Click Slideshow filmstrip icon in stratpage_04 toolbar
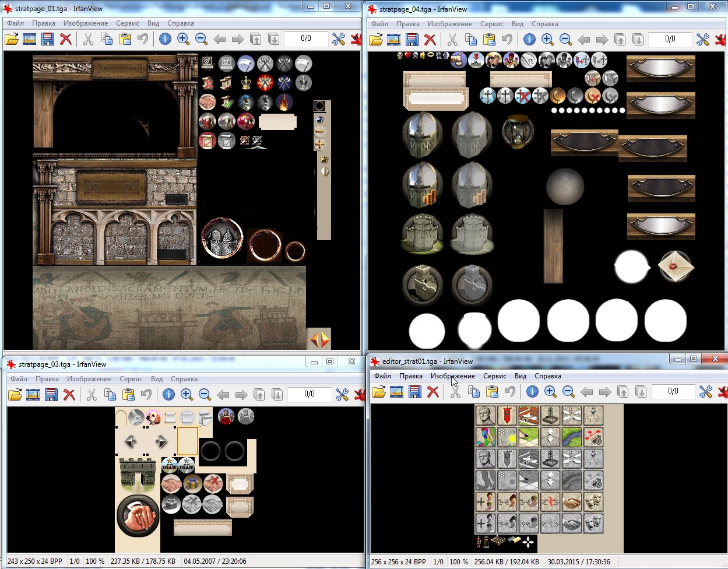728x569 pixels. (x=394, y=39)
